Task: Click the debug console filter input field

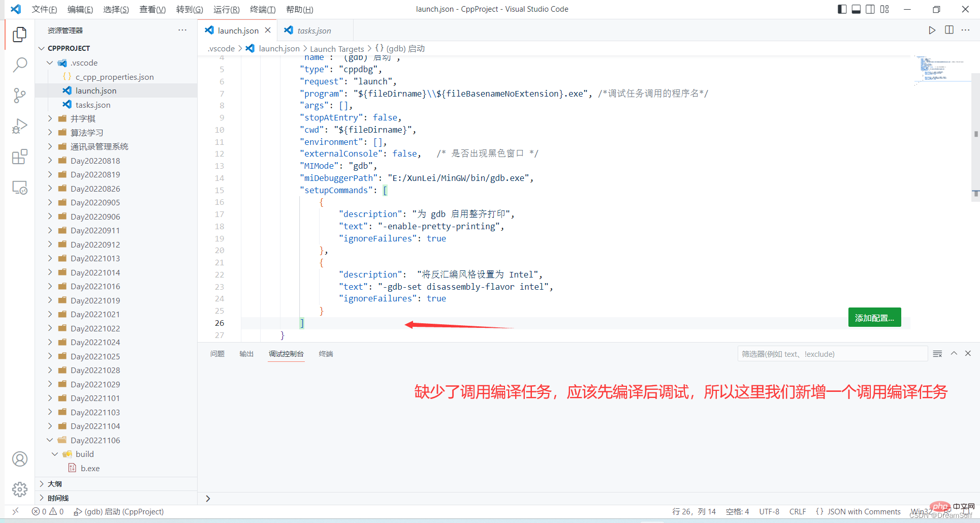Action: click(832, 354)
